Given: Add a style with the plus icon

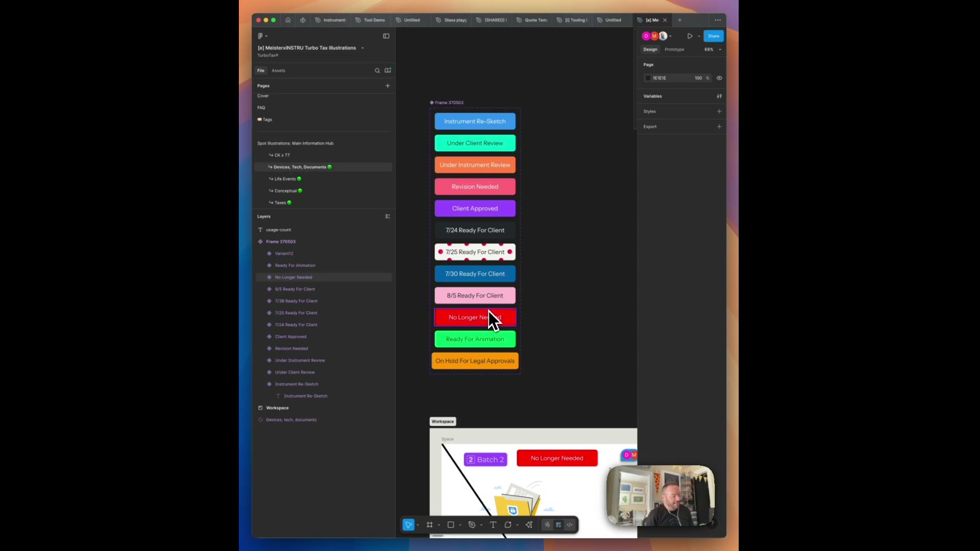Looking at the screenshot, I should (x=719, y=111).
